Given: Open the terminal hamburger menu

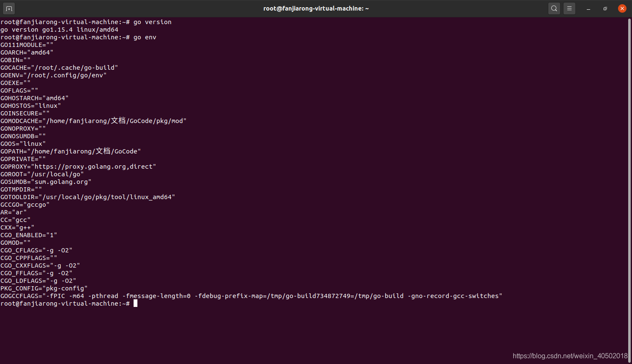Looking at the screenshot, I should pyautogui.click(x=569, y=8).
